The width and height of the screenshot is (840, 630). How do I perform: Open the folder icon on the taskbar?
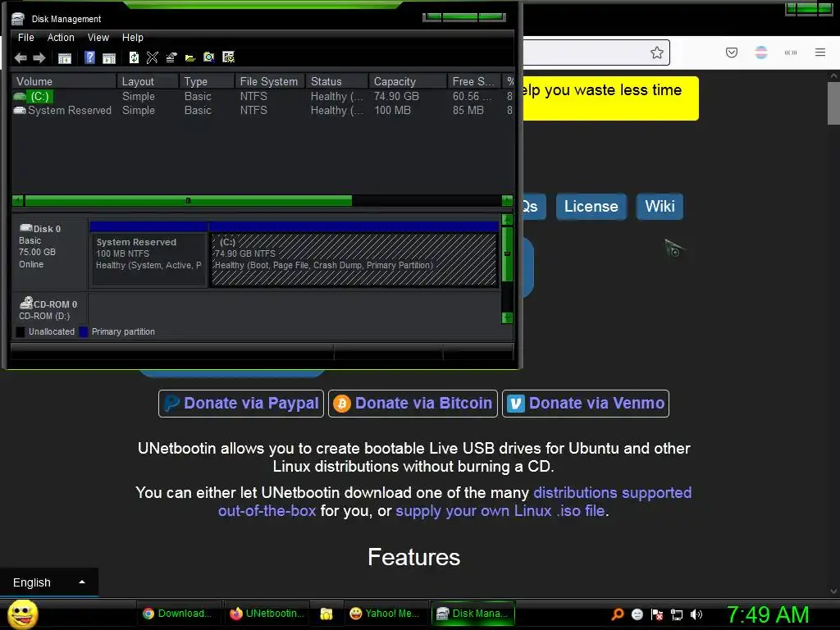tap(326, 614)
